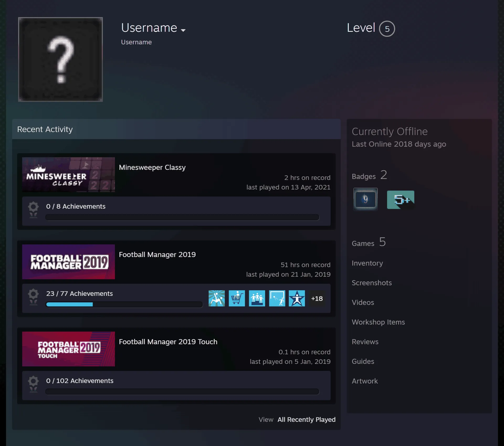Open the Minesweeper Classy game banner

coord(69,175)
